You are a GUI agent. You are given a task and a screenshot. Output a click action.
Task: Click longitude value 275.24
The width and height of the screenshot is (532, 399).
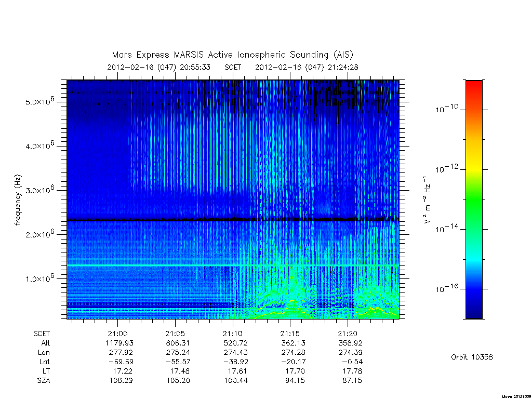pos(178,353)
